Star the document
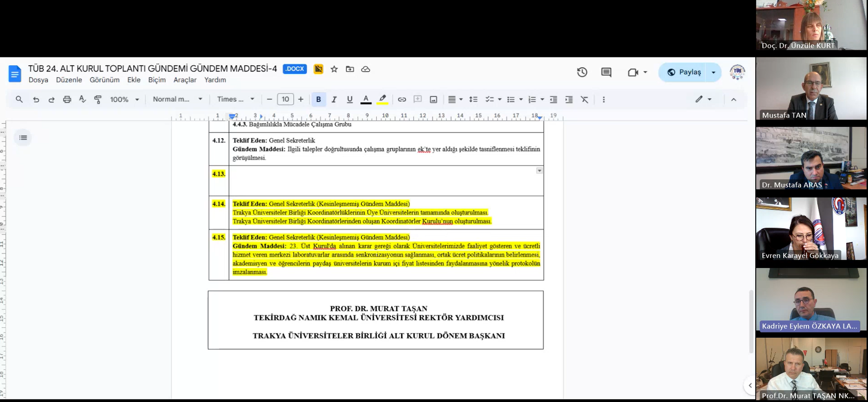Viewport: 868px width, 402px height. pos(334,69)
